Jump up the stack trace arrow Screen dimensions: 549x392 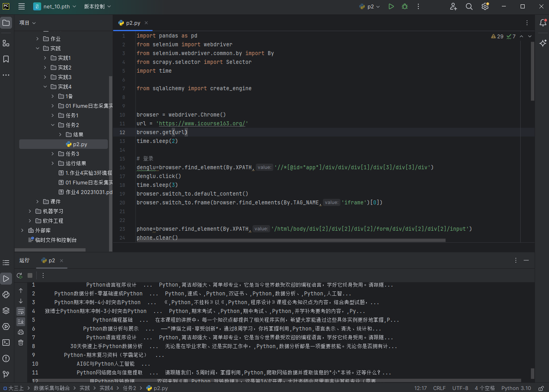click(x=21, y=291)
